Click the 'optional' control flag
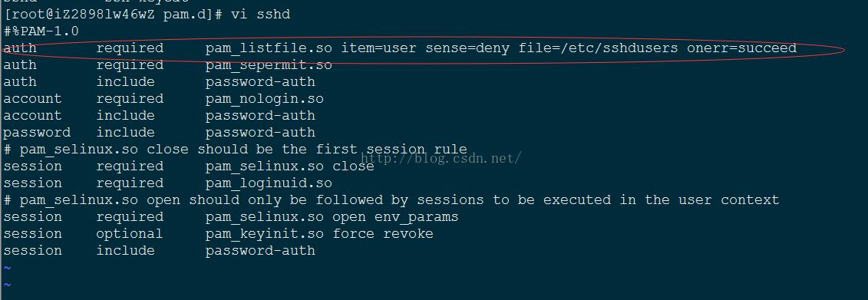 (130, 234)
